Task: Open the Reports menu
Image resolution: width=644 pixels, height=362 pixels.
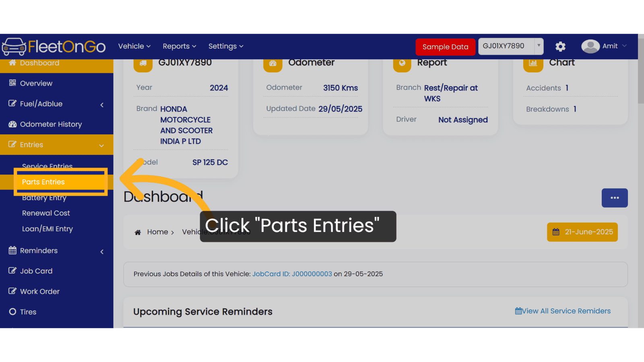Action: pos(180,46)
